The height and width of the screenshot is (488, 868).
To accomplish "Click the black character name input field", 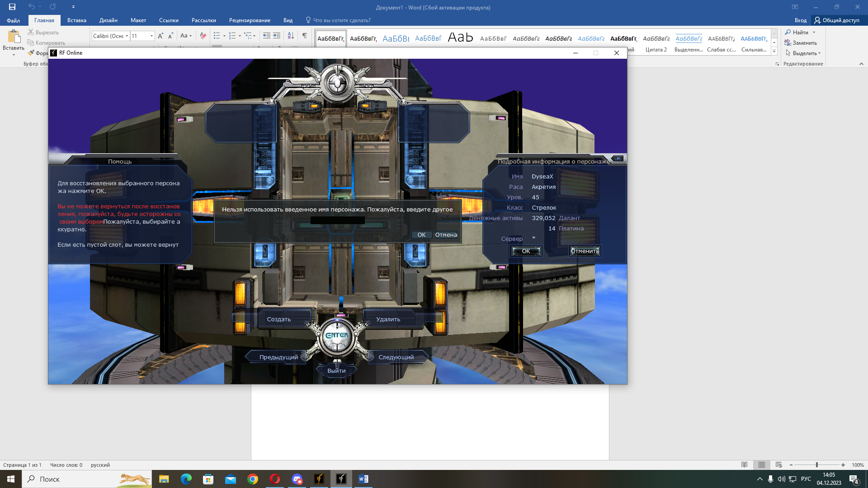I will [x=338, y=221].
